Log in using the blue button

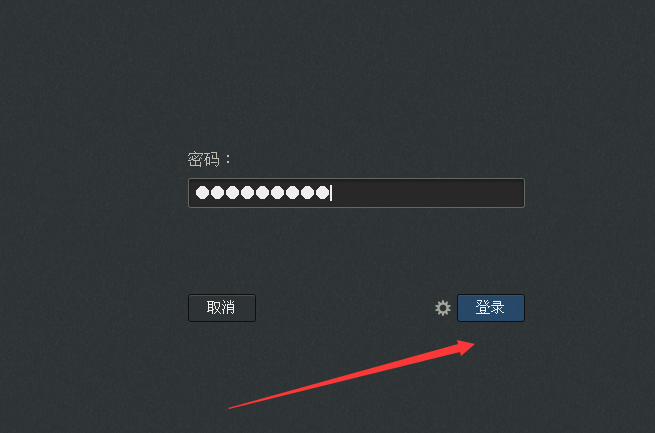point(491,308)
